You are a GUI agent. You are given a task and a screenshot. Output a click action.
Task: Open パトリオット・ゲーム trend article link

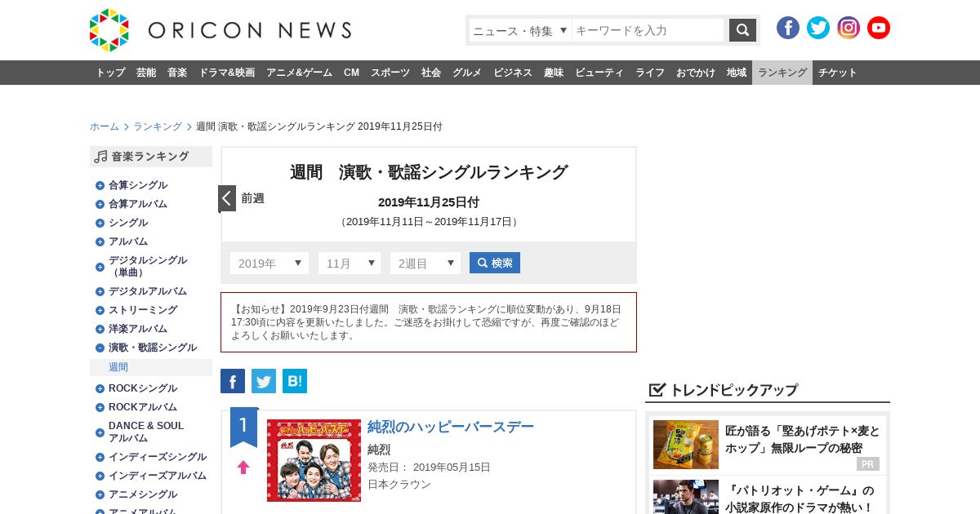800,498
